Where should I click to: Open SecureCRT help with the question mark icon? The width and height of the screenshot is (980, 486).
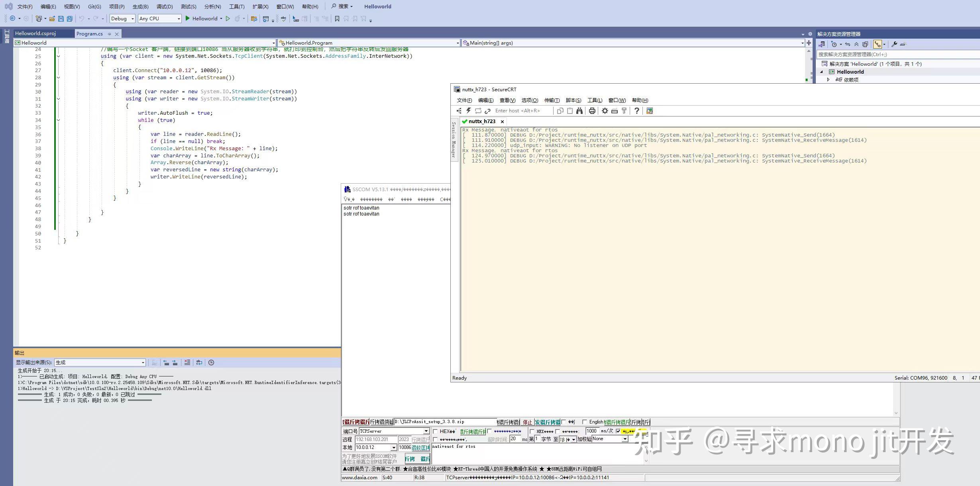pyautogui.click(x=637, y=111)
